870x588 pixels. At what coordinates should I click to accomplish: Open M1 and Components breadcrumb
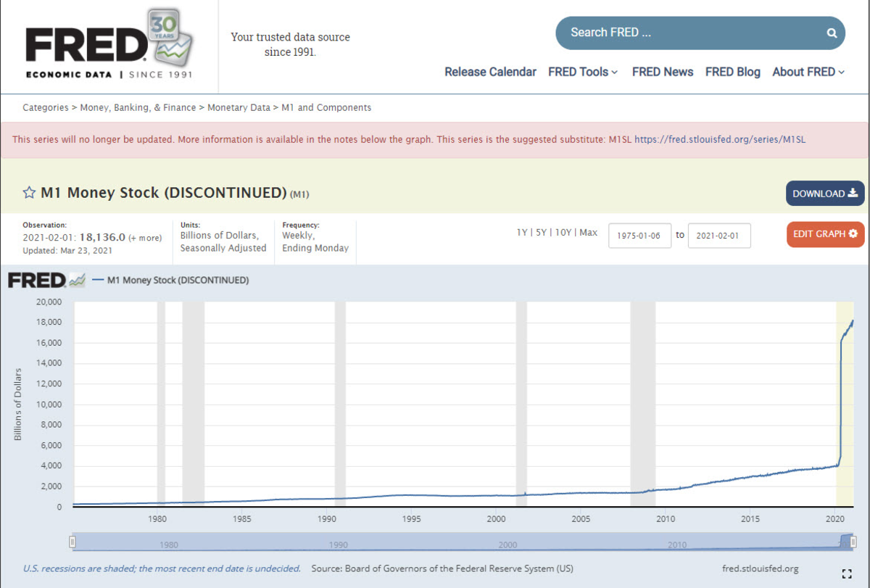pos(326,107)
